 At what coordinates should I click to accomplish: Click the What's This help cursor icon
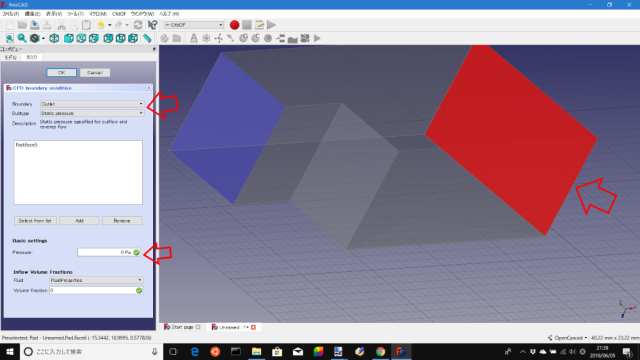click(x=152, y=25)
